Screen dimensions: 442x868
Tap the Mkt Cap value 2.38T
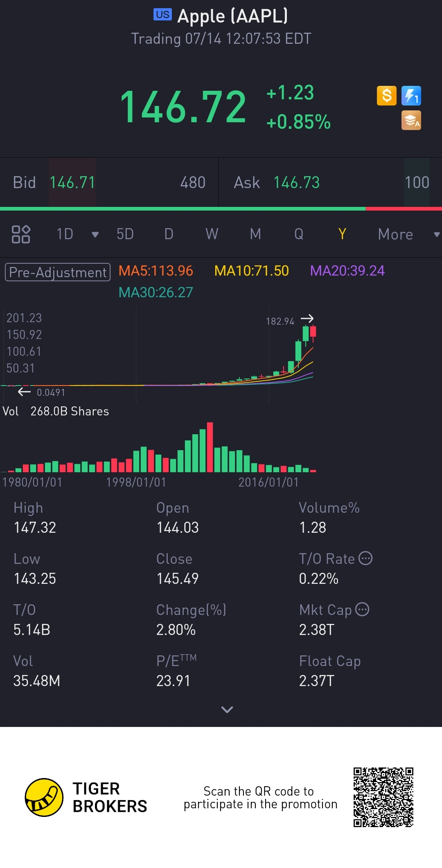point(317,630)
